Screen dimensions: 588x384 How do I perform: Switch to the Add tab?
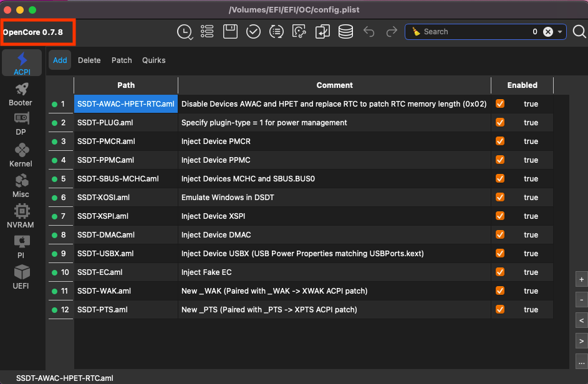tap(60, 60)
